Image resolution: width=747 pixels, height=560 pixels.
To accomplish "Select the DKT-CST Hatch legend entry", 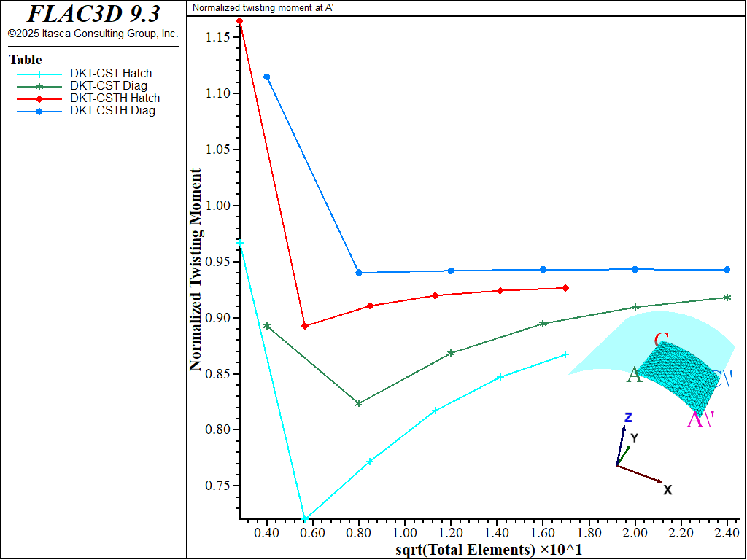I will (x=111, y=74).
